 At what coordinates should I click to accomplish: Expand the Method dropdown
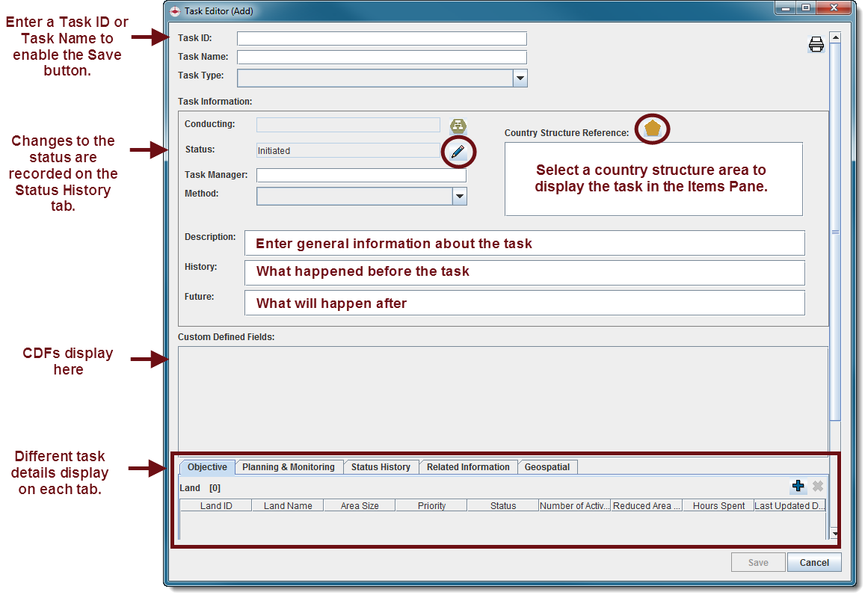click(460, 197)
